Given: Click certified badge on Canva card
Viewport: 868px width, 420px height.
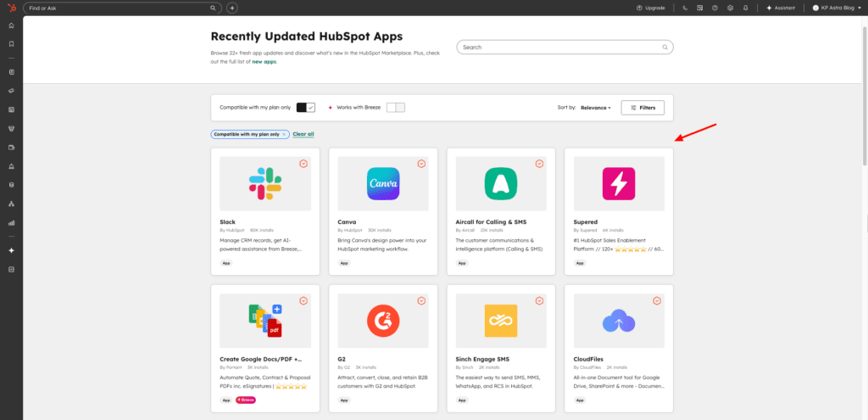Looking at the screenshot, I should [421, 164].
